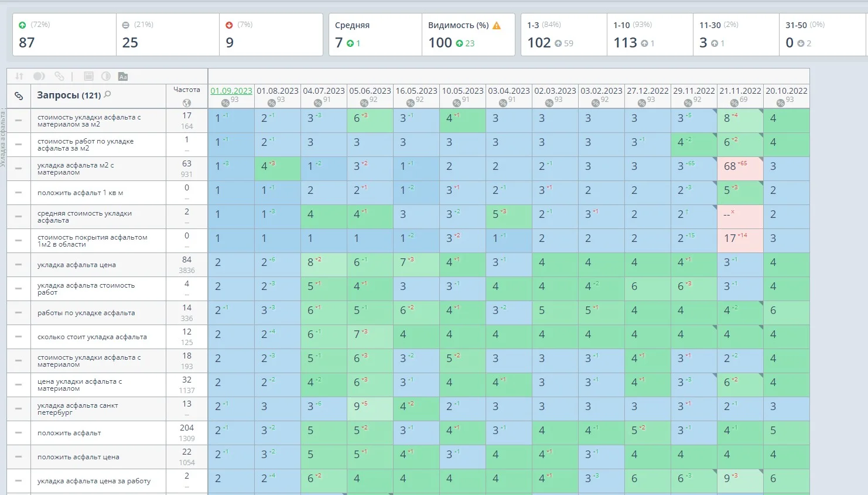Click the chain link icon in toolbar
This screenshot has width=868, height=495.
59,76
